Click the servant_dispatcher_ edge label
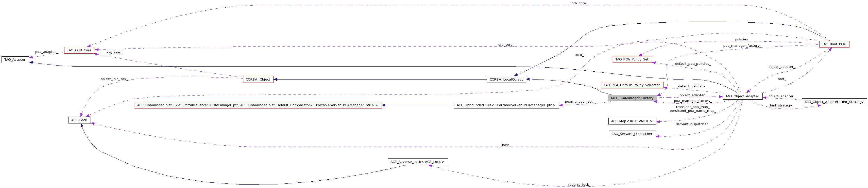This screenshot has height=188, width=868. pyautogui.click(x=693, y=124)
